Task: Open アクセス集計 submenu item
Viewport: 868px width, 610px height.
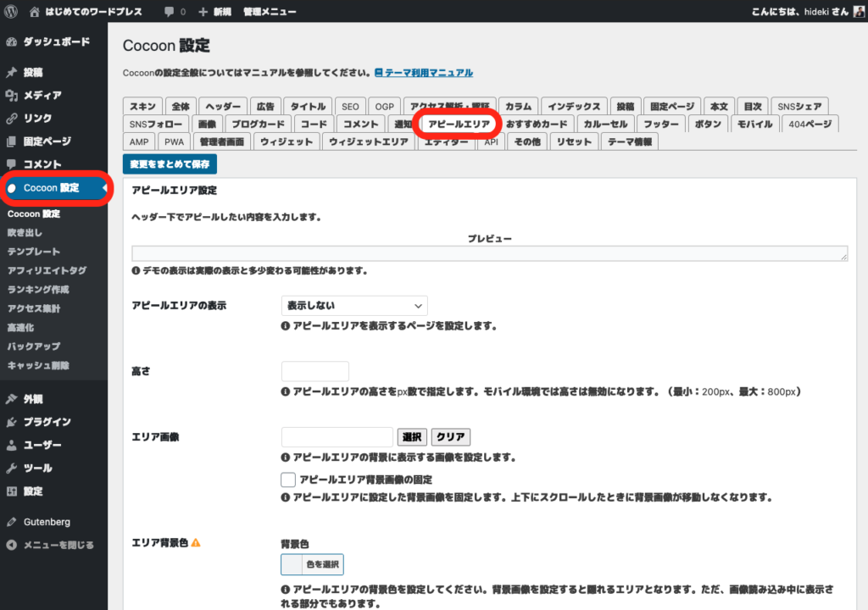Action: click(34, 308)
